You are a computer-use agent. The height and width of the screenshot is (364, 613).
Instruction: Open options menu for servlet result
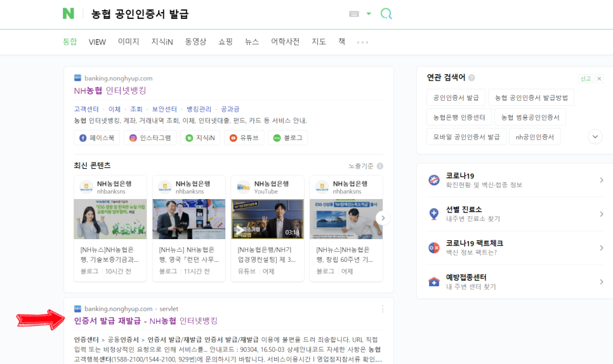pyautogui.click(x=383, y=309)
